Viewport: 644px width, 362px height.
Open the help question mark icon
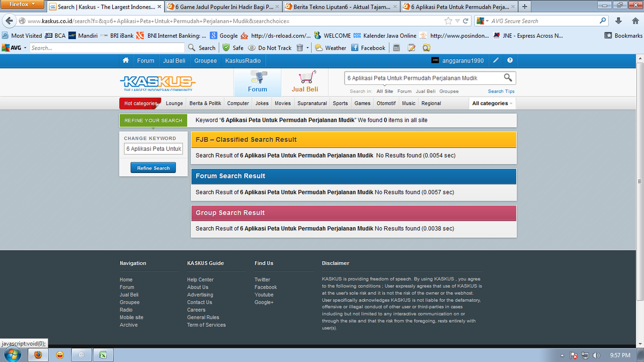click(x=510, y=60)
